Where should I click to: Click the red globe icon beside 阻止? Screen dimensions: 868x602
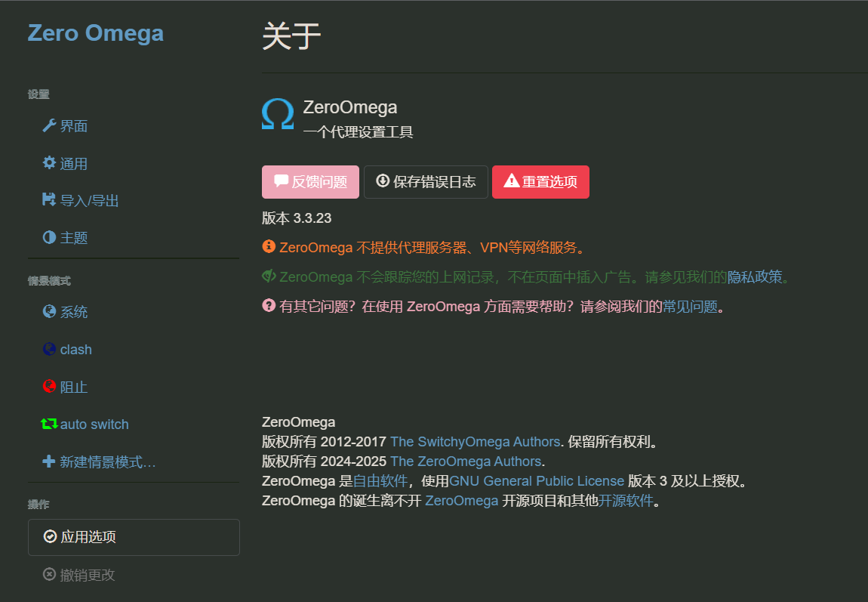49,386
